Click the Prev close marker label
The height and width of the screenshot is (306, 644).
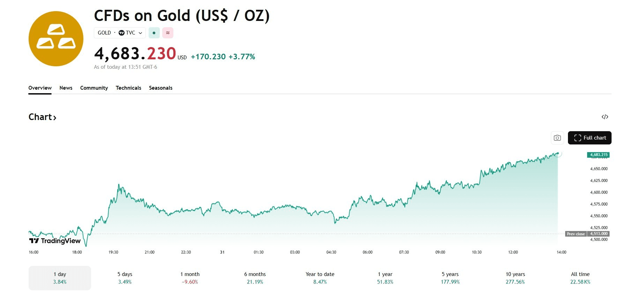point(576,234)
